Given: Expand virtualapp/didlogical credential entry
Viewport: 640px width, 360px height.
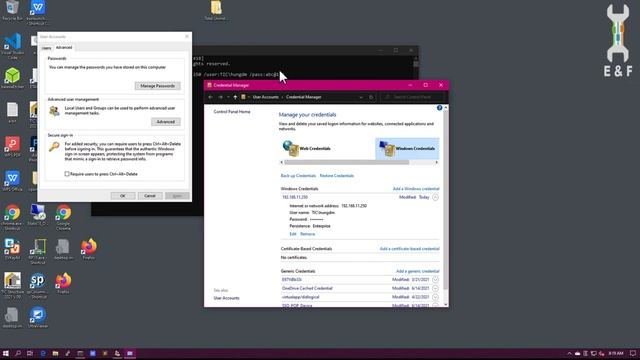Looking at the screenshot, I should [x=435, y=297].
